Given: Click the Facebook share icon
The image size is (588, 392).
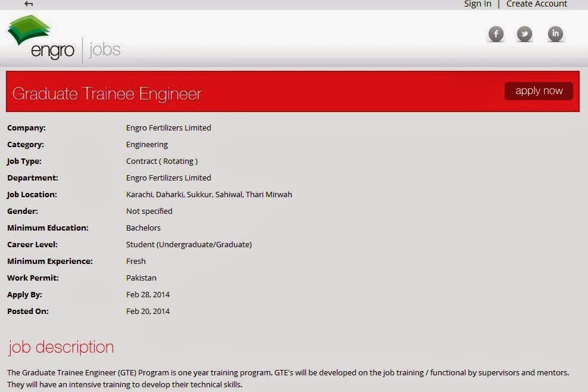Looking at the screenshot, I should [496, 34].
